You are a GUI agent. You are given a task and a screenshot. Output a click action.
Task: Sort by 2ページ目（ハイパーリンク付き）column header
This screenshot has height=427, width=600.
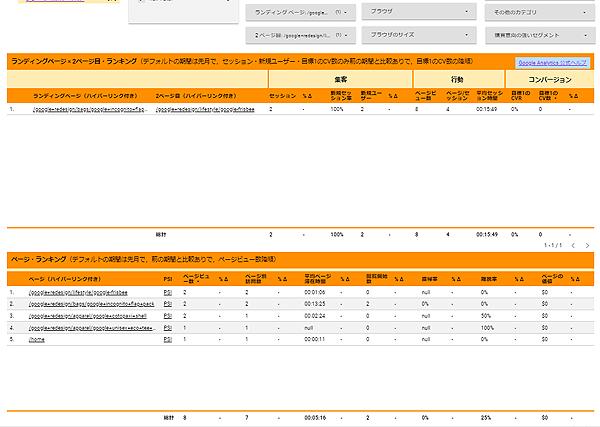pos(196,96)
